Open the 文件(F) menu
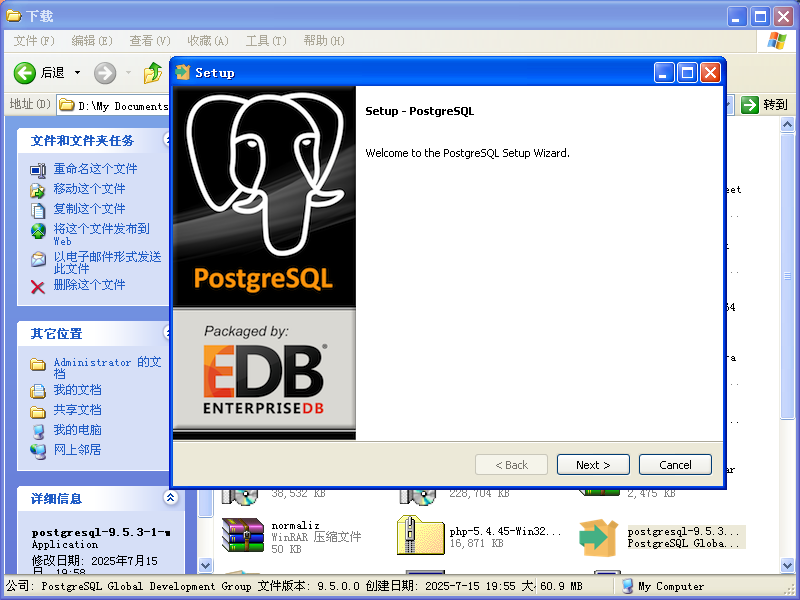Viewport: 800px width, 600px height. [34, 41]
